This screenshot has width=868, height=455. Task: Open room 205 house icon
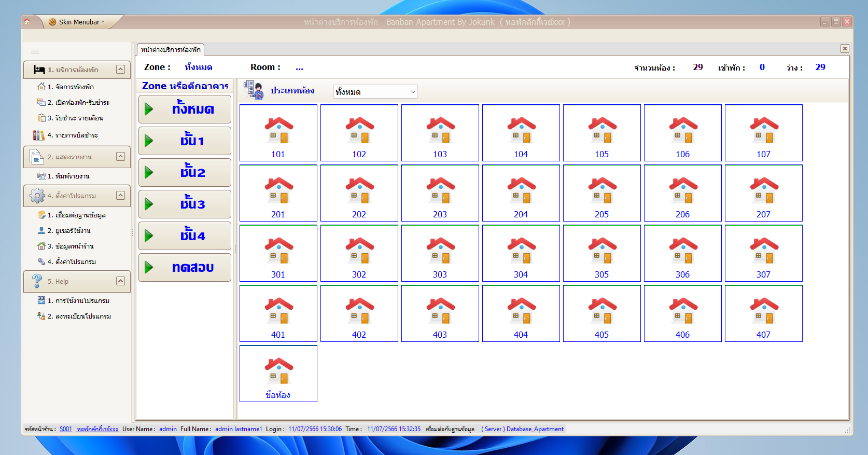(602, 190)
